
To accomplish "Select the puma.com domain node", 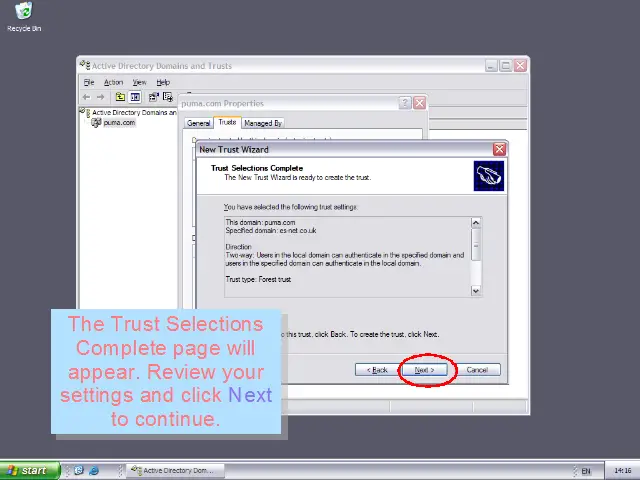I will coord(119,122).
